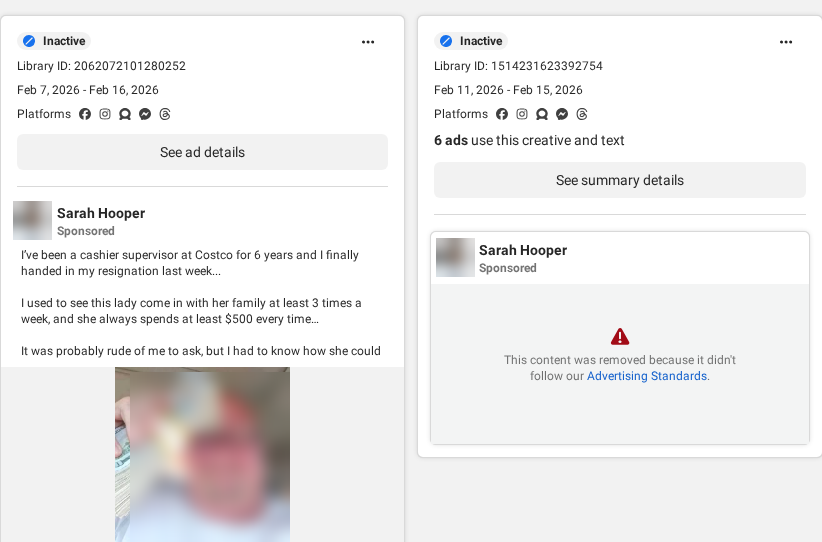Click date range Feb 11, 2026 - Feb 15, 2026
Viewport: 822px width, 542px height.
(x=508, y=90)
